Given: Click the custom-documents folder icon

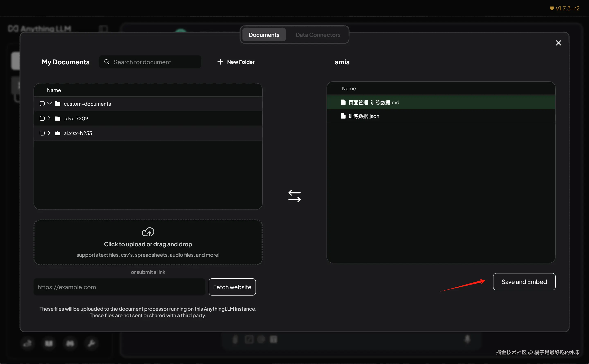Looking at the screenshot, I should pyautogui.click(x=58, y=104).
